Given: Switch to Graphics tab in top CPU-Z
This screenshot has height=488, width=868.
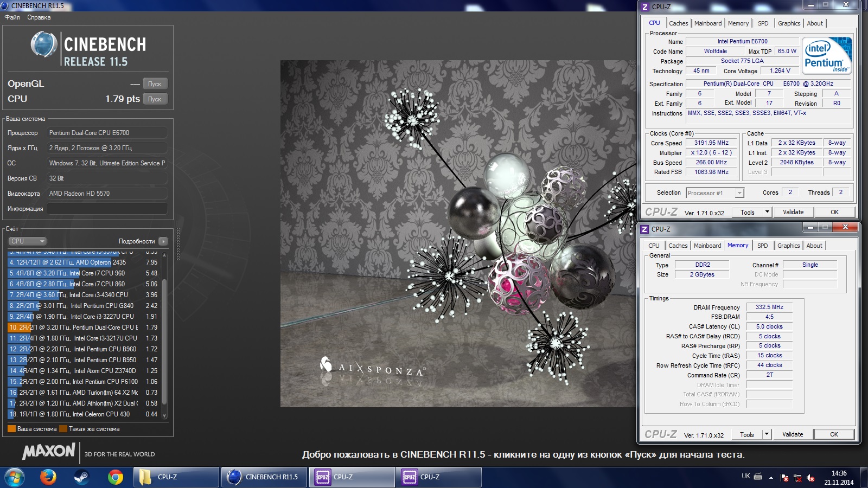Looking at the screenshot, I should [789, 23].
